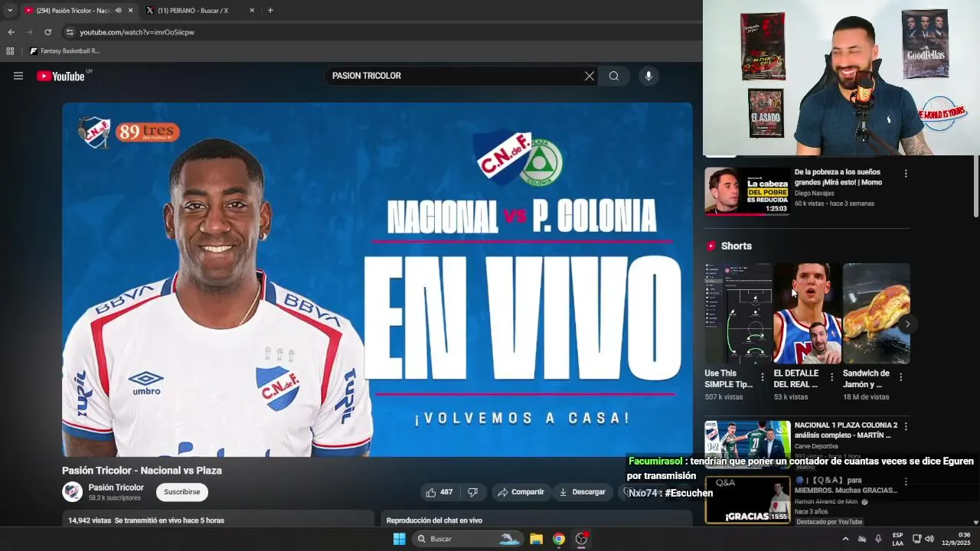Screen dimensions: 980x551
Task: Like the video with thumbs-up 487
Action: [439, 492]
